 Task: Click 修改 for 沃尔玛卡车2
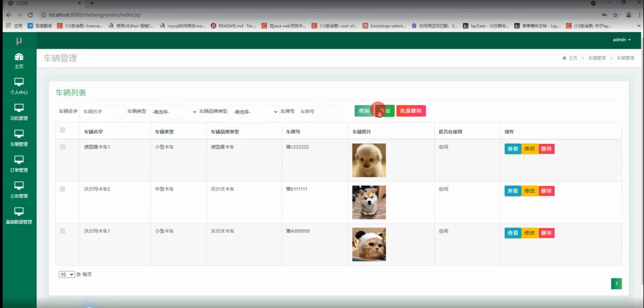[x=530, y=191]
